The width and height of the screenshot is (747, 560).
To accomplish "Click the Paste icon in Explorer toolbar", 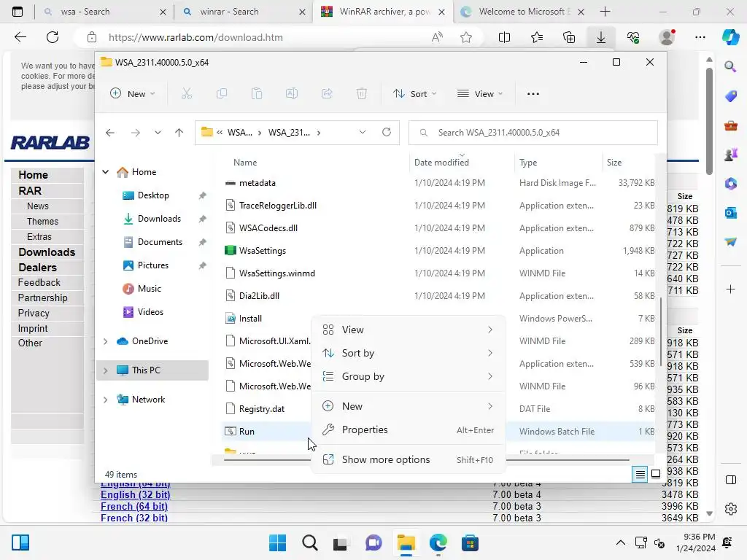I will (257, 94).
